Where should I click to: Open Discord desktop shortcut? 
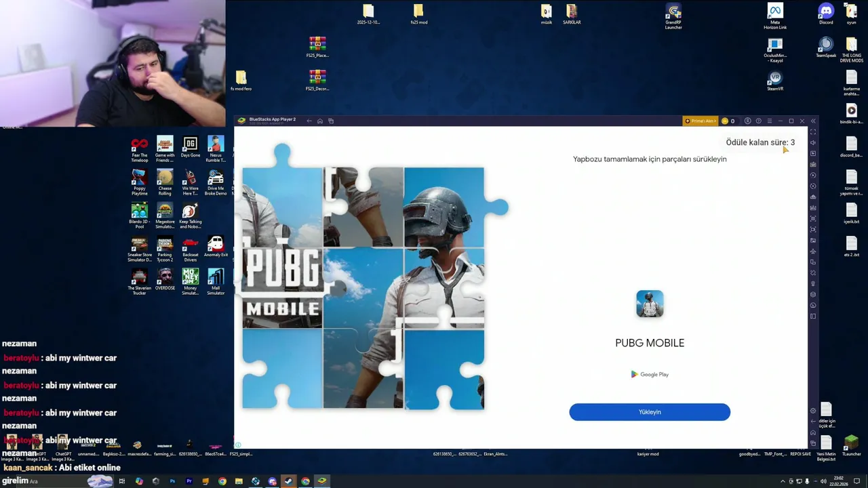826,14
